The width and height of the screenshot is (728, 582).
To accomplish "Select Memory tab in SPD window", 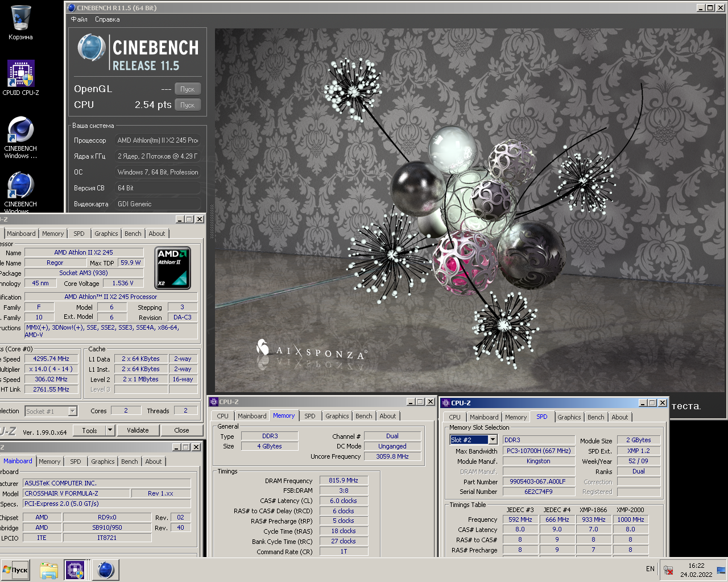I will (x=516, y=417).
